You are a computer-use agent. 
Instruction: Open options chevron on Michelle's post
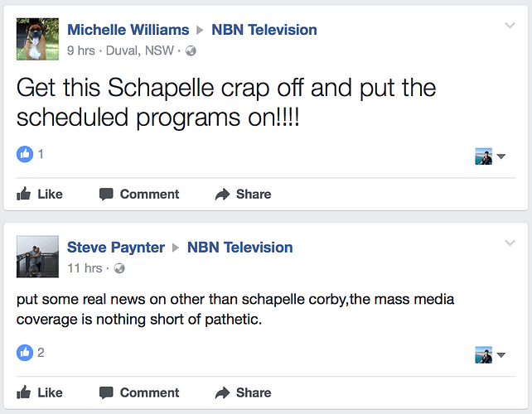[x=510, y=26]
